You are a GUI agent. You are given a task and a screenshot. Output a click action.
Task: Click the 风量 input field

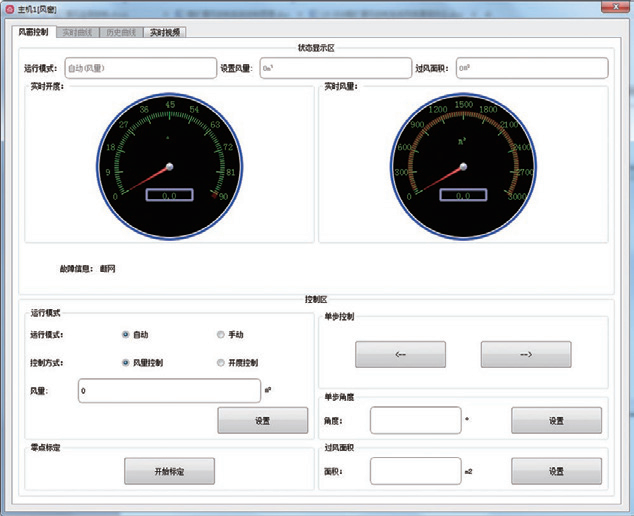[168, 390]
